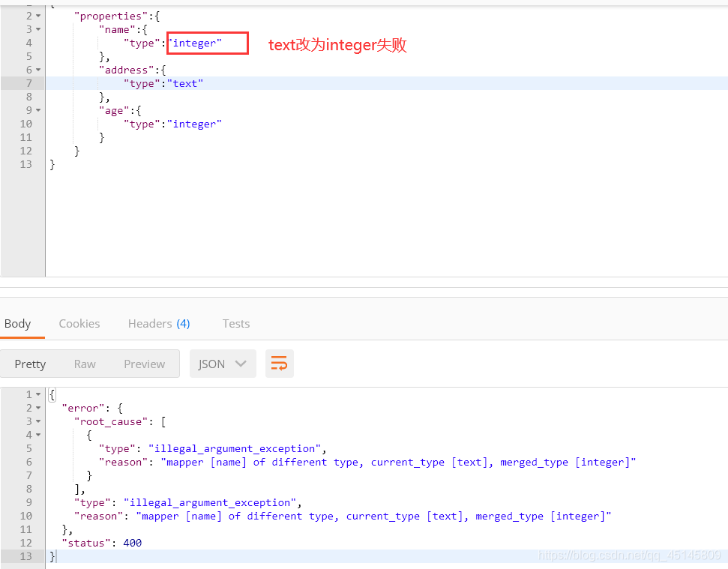Screen dimensions: 728x569
Task: Place cursor after closing brace on request line 13
Action: tap(55, 164)
